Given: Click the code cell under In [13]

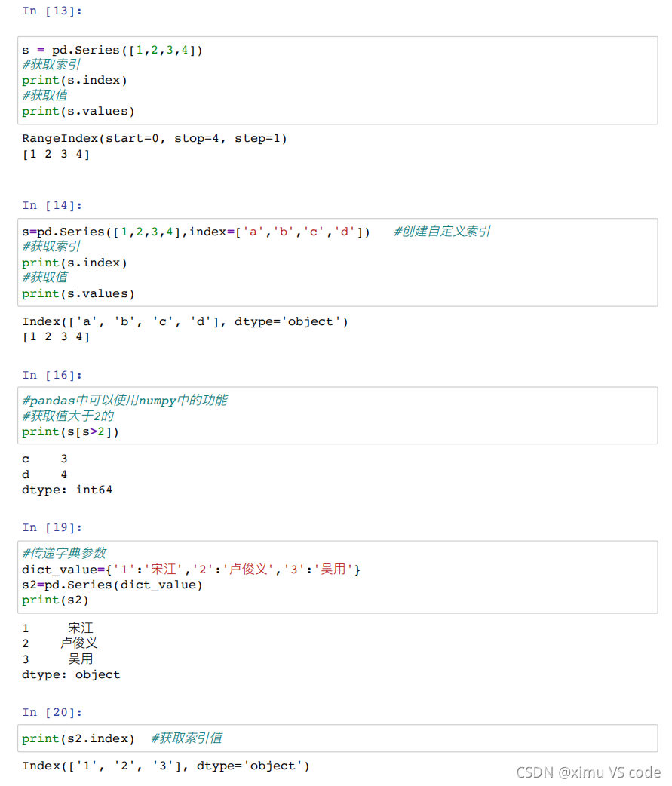Looking at the screenshot, I should pyautogui.click(x=337, y=80).
